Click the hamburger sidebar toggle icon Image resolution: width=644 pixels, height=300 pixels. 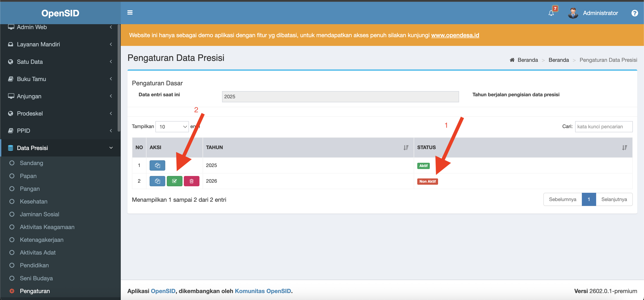point(130,13)
